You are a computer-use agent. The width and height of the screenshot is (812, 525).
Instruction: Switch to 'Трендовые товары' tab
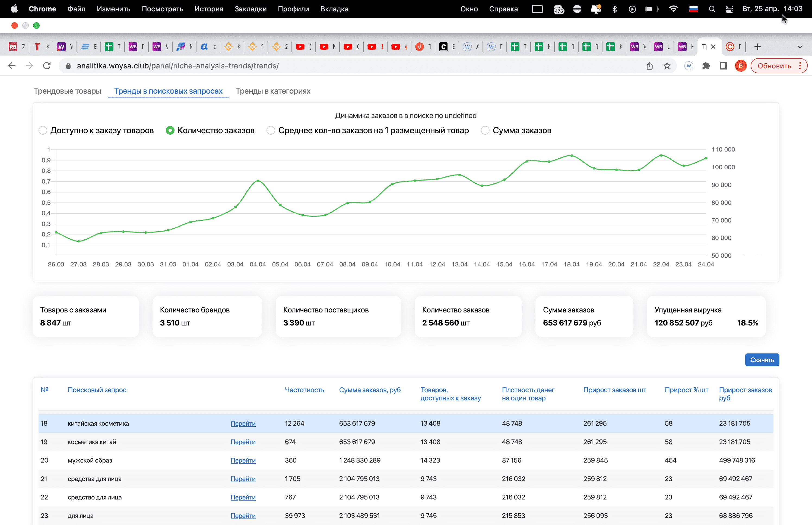click(67, 91)
